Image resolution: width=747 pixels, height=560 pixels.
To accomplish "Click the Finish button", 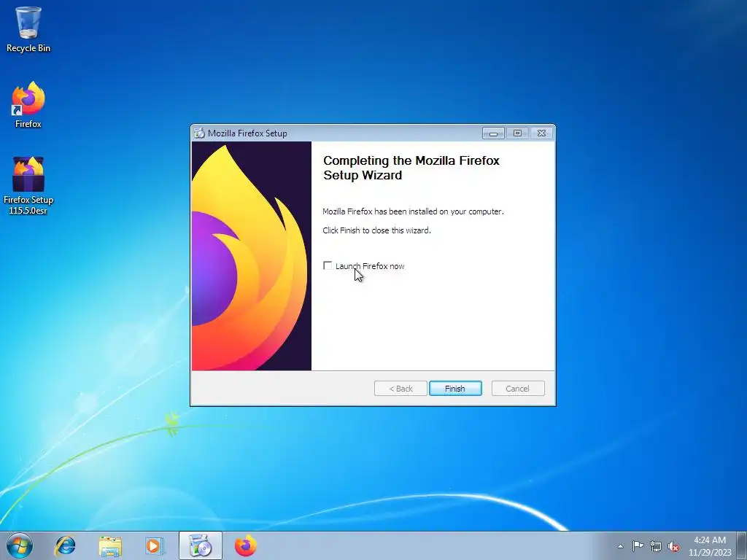I will pos(455,389).
